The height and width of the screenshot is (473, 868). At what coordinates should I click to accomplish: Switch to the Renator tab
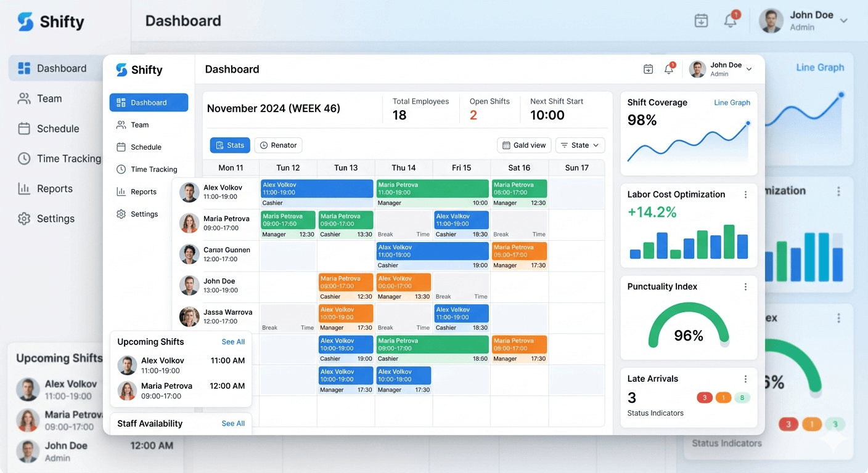[x=278, y=145]
